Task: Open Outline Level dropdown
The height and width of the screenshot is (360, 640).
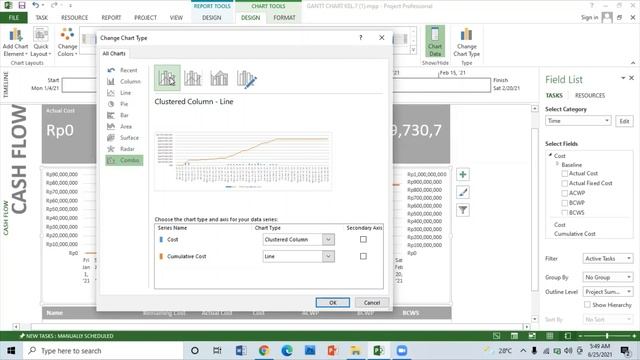Action: (608, 292)
